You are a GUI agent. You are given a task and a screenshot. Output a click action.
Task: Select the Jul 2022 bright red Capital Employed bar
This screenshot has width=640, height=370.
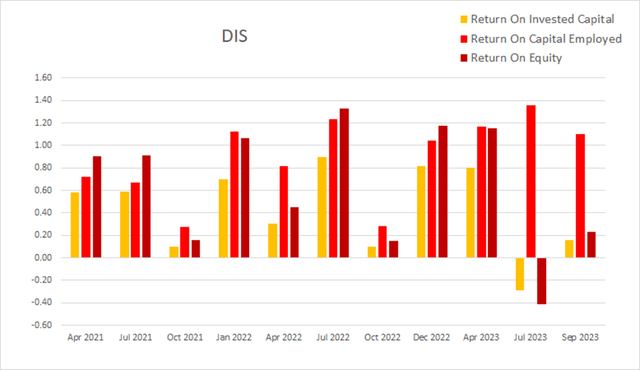click(333, 188)
